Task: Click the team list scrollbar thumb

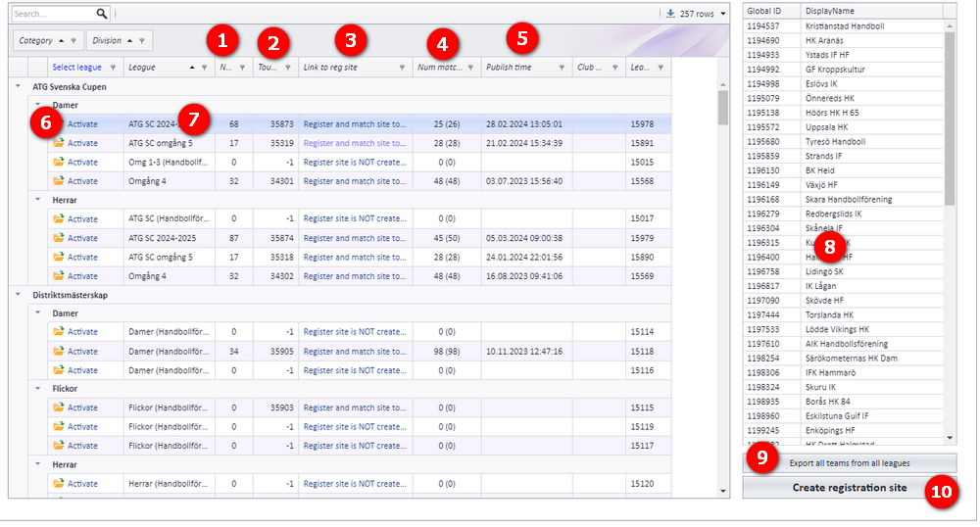Action: pos(950,119)
